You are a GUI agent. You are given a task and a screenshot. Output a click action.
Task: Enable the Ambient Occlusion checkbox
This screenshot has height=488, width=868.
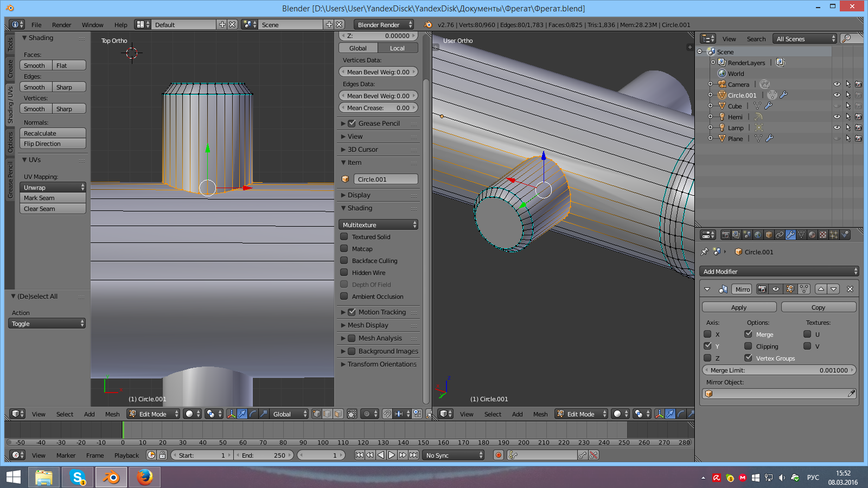coord(344,296)
